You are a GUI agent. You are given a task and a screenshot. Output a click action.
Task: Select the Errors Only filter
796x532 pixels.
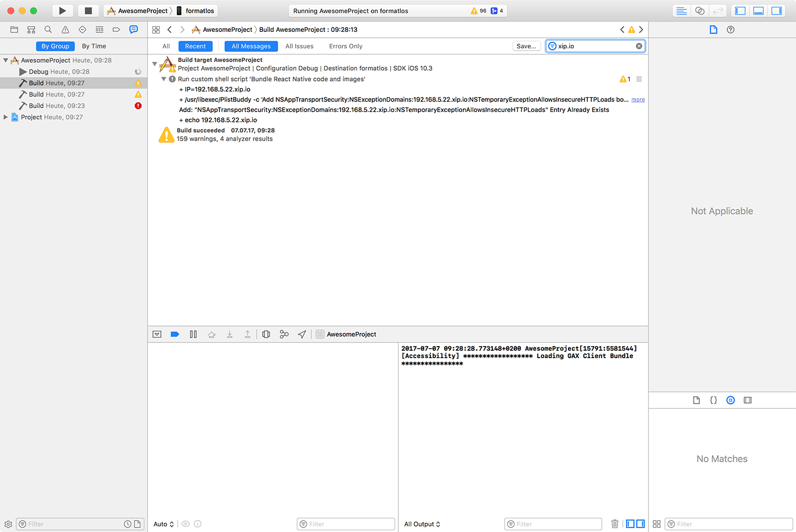pos(346,46)
